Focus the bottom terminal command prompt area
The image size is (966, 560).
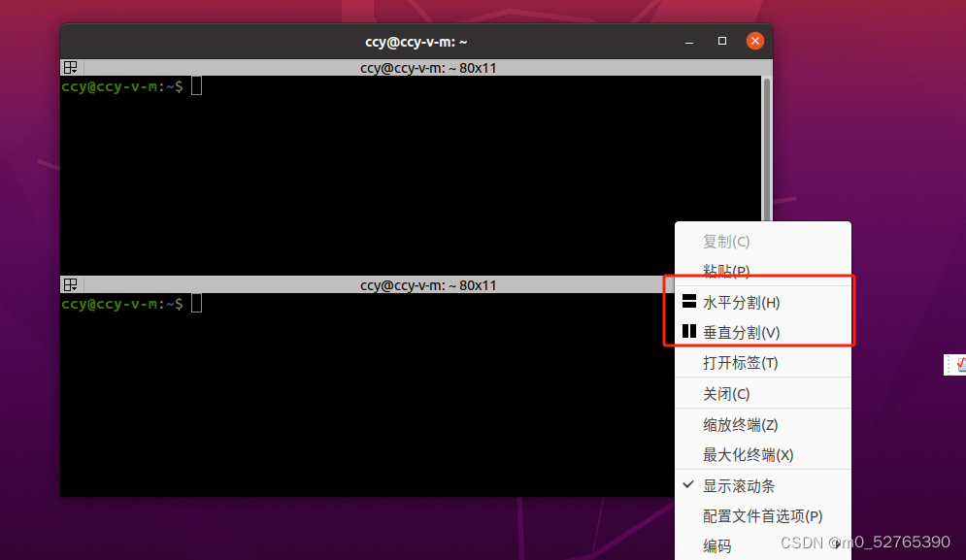click(367, 394)
